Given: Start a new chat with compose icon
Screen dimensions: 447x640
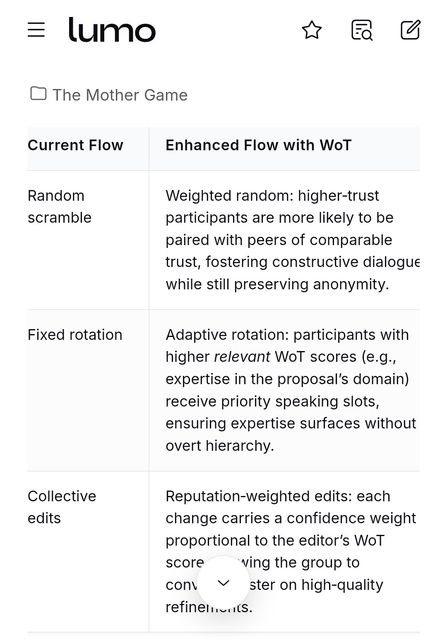Looking at the screenshot, I should coord(410,30).
